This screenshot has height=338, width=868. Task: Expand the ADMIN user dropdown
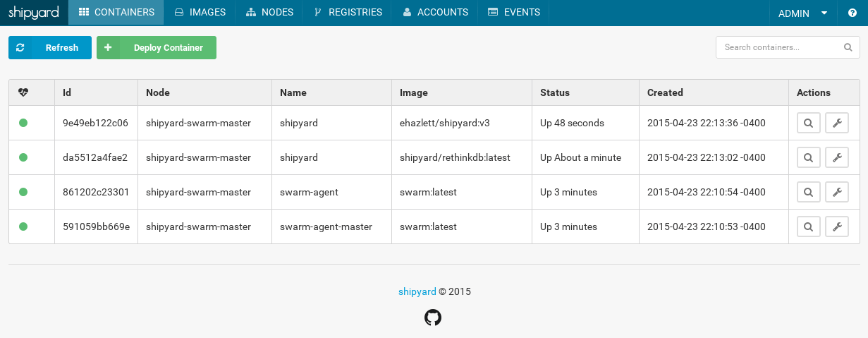(x=803, y=13)
